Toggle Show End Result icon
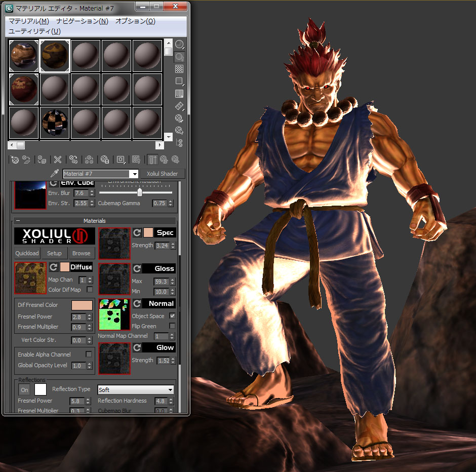The image size is (476, 472). (x=152, y=160)
